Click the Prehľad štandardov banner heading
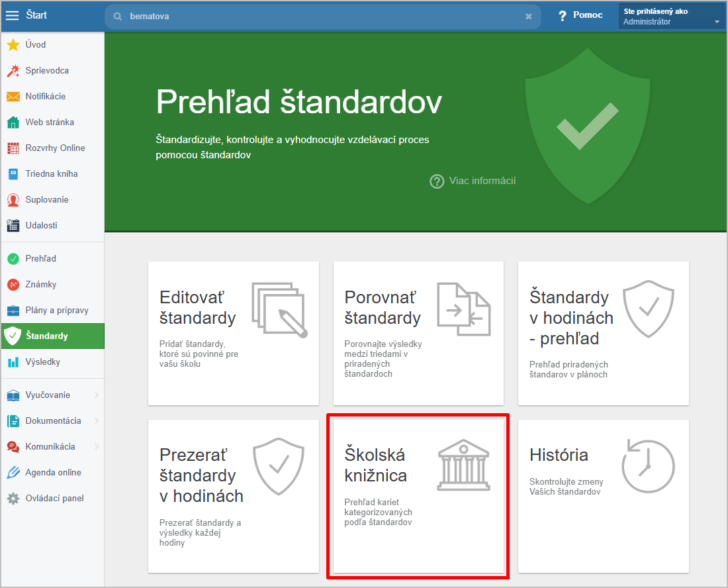The image size is (728, 588). 298,102
